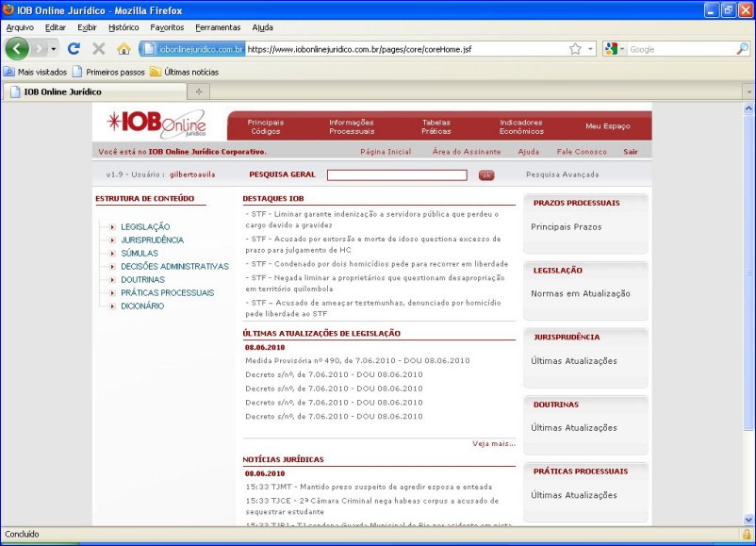Image resolution: width=756 pixels, height=546 pixels.
Task: Expand the LEGISLAÇÃO tree arrow icon
Action: 112,226
